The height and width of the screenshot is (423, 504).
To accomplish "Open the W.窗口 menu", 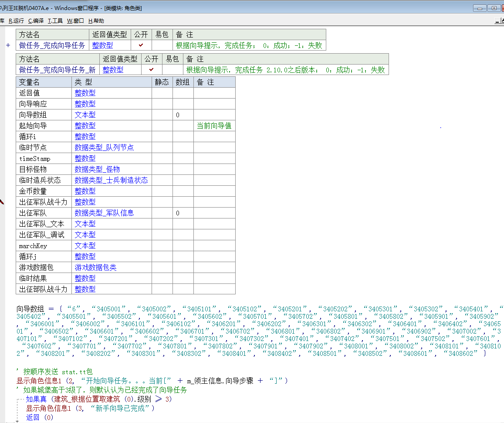I will (75, 20).
